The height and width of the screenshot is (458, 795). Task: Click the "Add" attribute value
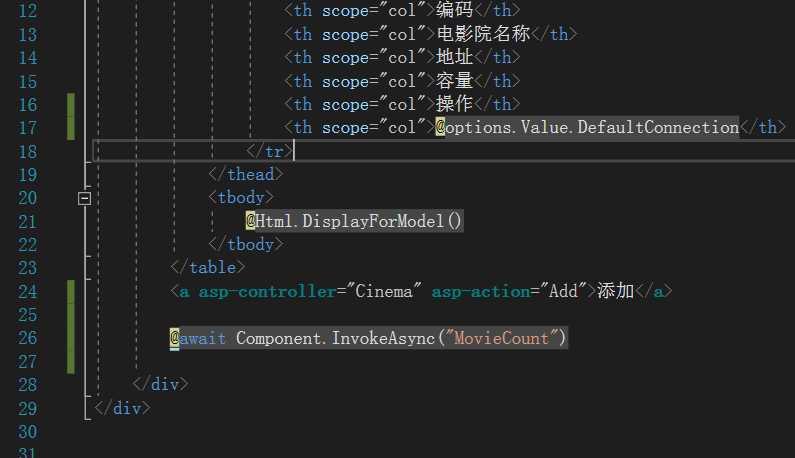(564, 291)
